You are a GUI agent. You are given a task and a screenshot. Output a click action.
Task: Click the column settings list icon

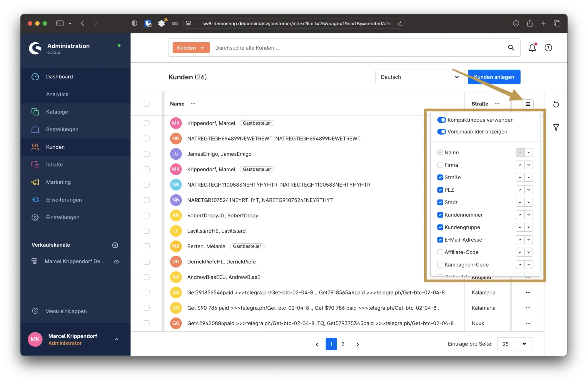coord(528,104)
